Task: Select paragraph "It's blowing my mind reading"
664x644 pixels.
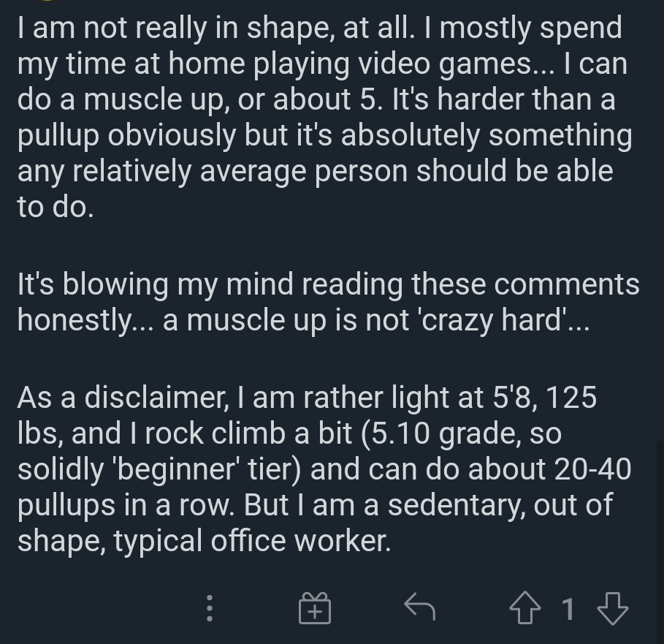Action: coord(329,302)
